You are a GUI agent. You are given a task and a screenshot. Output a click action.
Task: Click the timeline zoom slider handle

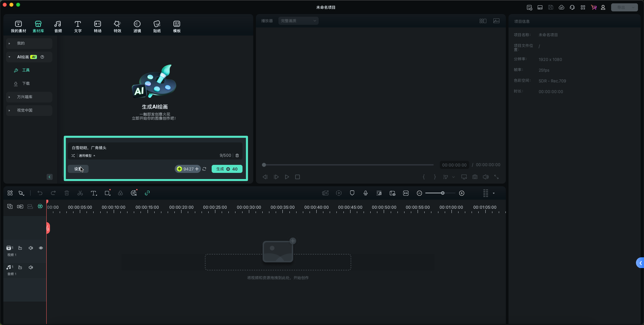pyautogui.click(x=443, y=193)
